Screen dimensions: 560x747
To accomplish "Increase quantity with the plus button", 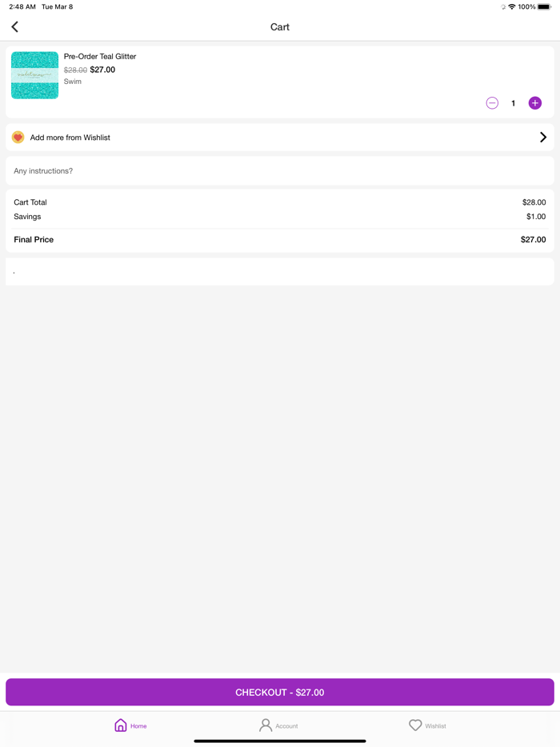I will [x=535, y=103].
